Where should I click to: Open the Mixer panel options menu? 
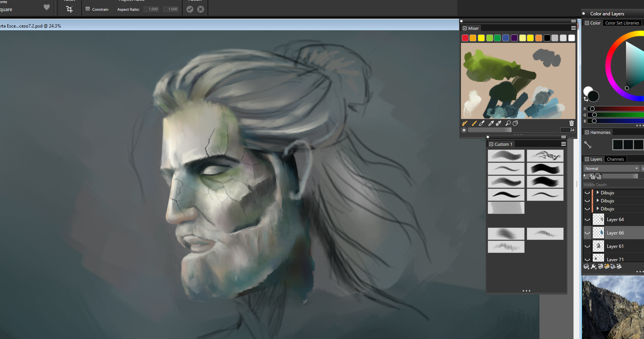574,28
